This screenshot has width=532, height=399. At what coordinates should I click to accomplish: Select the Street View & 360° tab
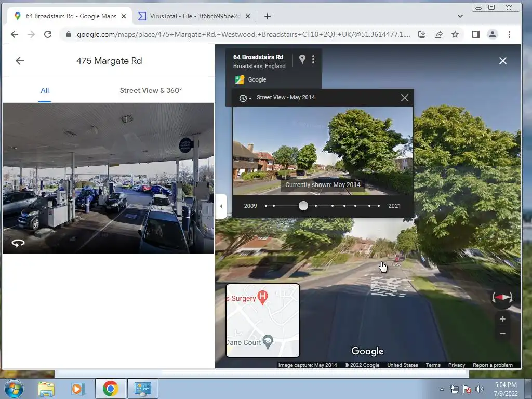pos(151,90)
